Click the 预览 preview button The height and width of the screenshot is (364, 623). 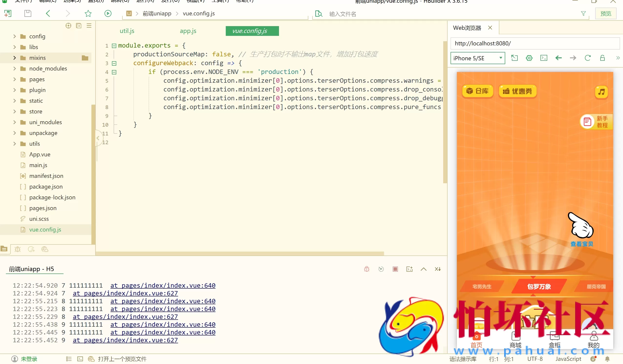click(605, 14)
